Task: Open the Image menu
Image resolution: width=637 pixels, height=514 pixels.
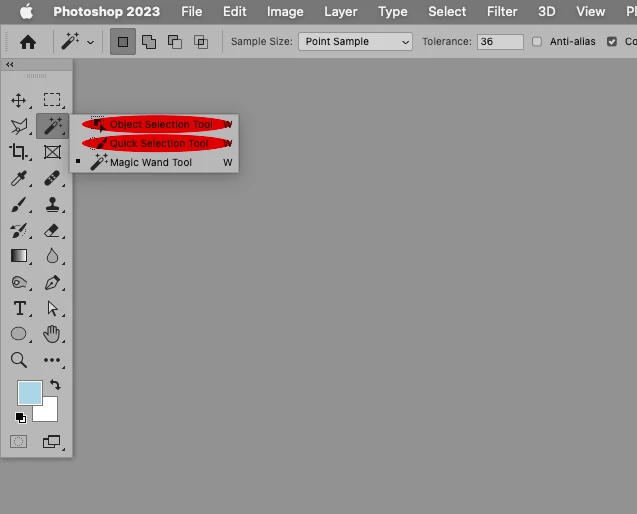Action: point(285,11)
